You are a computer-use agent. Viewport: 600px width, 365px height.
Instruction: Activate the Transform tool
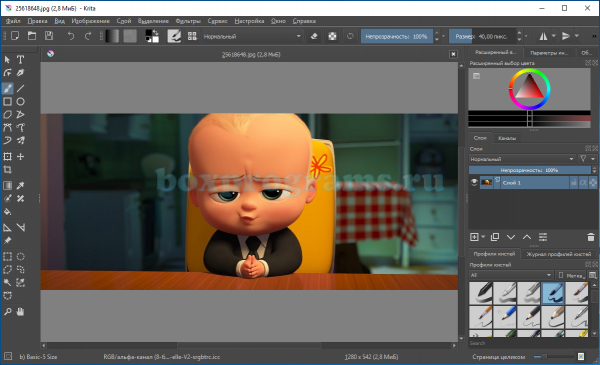click(x=7, y=156)
